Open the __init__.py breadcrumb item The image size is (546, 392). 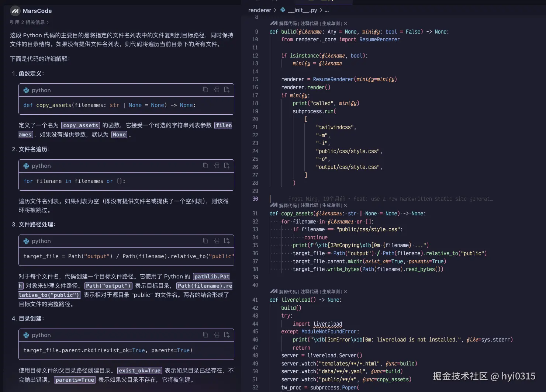pos(303,10)
